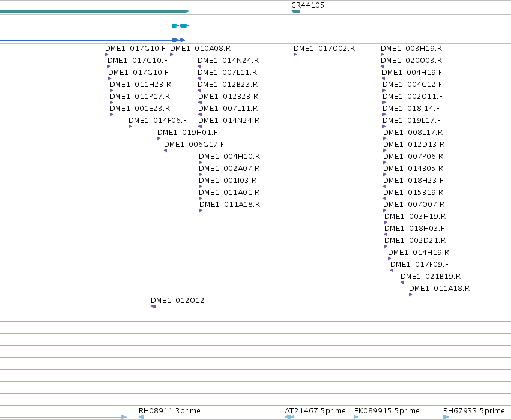Open the RH08911.3prime feature label
This screenshot has height=420, width=511.
pyautogui.click(x=169, y=411)
